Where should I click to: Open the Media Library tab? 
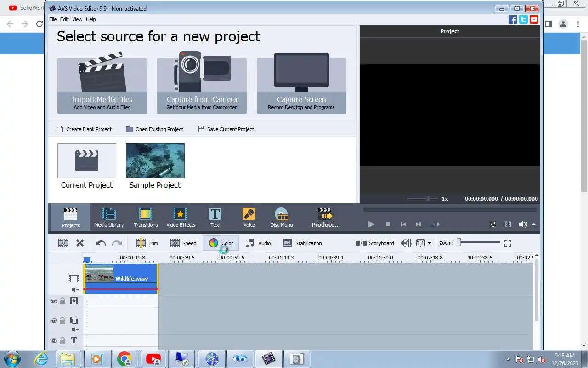[109, 218]
